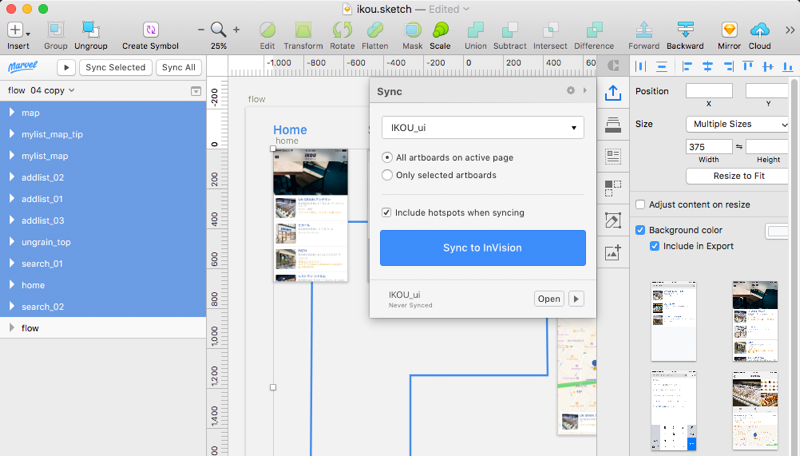
Task: Toggle Include in Export checkbox
Action: [x=655, y=246]
